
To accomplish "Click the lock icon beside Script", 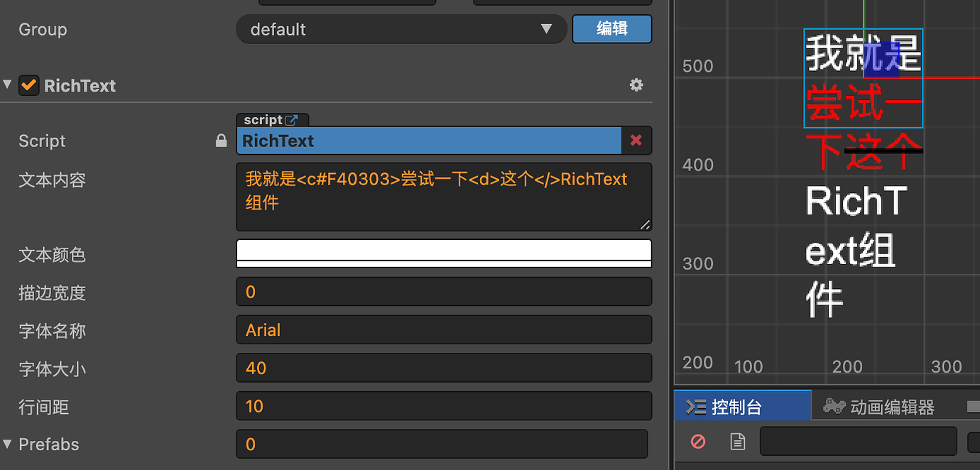I will pyautogui.click(x=222, y=141).
